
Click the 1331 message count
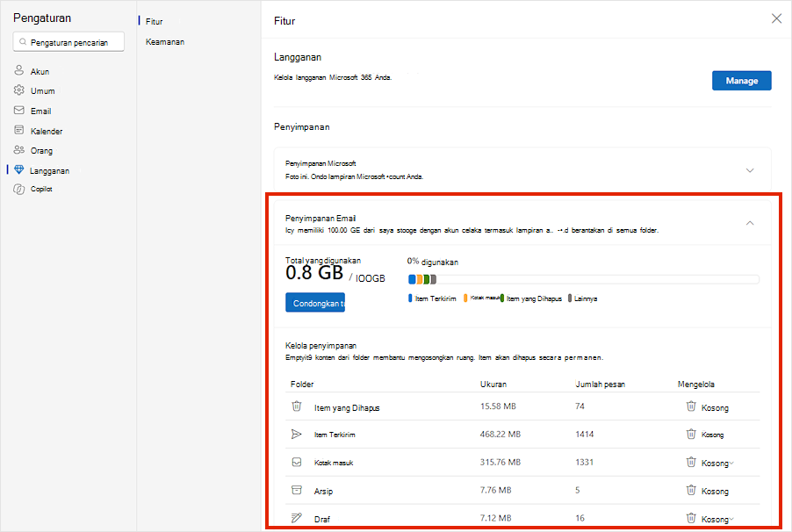click(584, 462)
